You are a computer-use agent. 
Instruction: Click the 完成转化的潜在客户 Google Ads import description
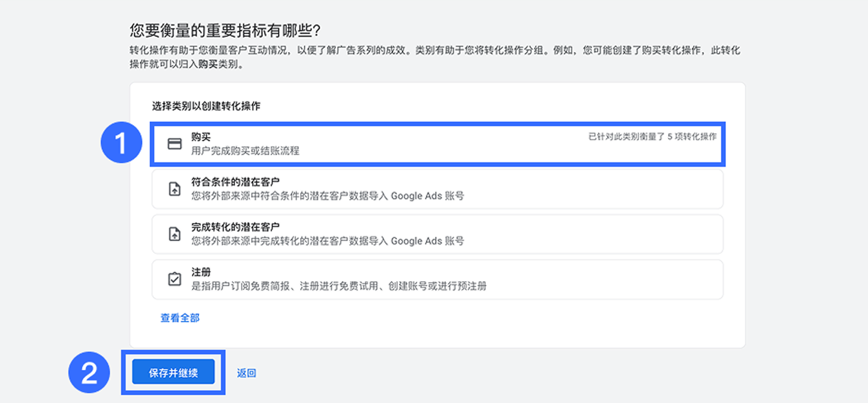click(x=327, y=241)
